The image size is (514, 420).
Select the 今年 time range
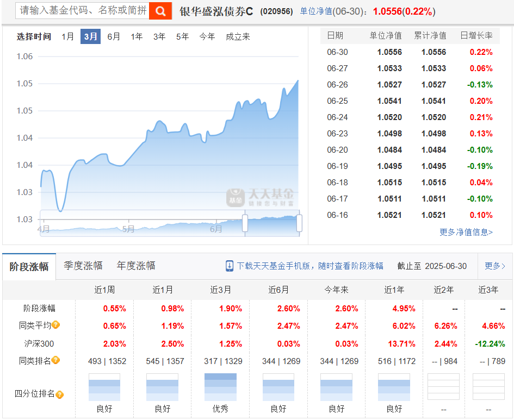click(x=207, y=36)
